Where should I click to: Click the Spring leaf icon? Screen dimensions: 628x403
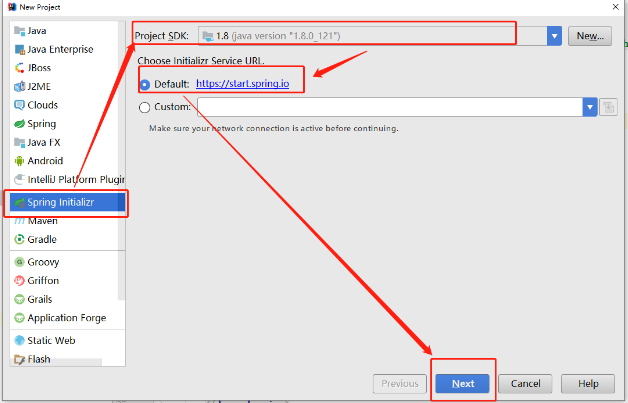point(20,124)
